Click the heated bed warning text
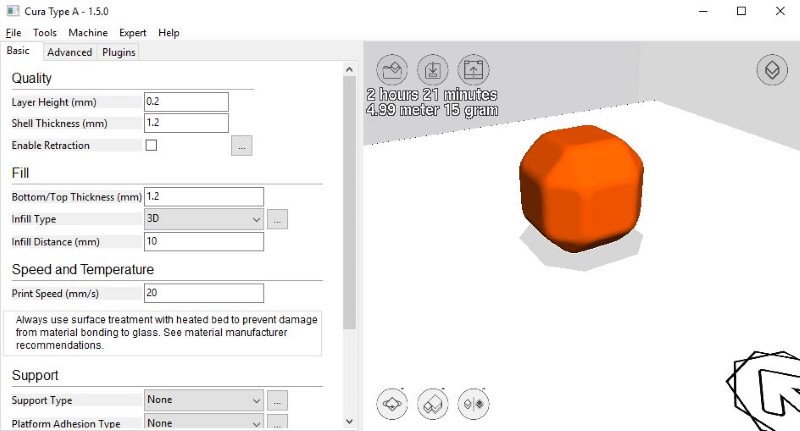Viewport: 800px width, 431px height. click(x=166, y=333)
